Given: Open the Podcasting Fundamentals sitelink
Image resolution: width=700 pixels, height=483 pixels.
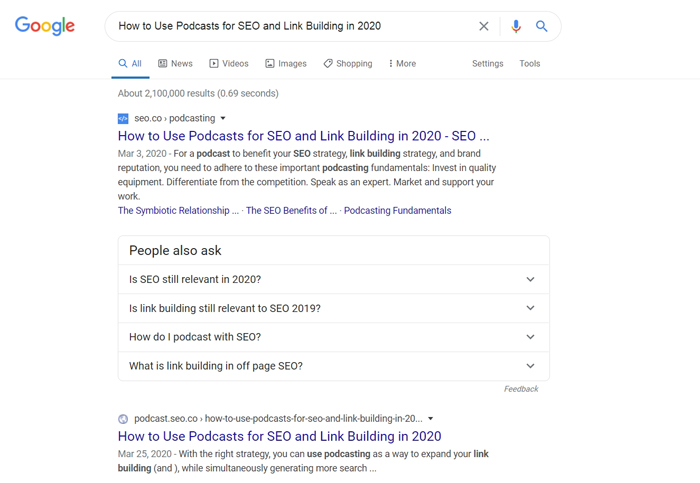Looking at the screenshot, I should [397, 210].
